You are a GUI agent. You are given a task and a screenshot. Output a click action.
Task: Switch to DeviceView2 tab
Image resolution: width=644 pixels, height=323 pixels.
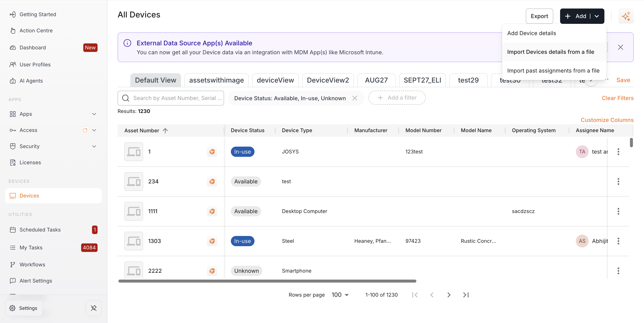pyautogui.click(x=328, y=80)
